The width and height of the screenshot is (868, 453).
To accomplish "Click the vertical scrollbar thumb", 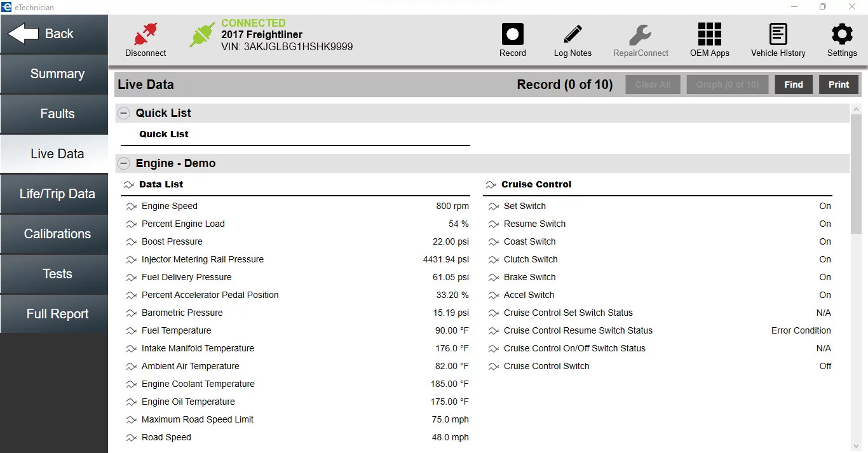I will (856, 174).
